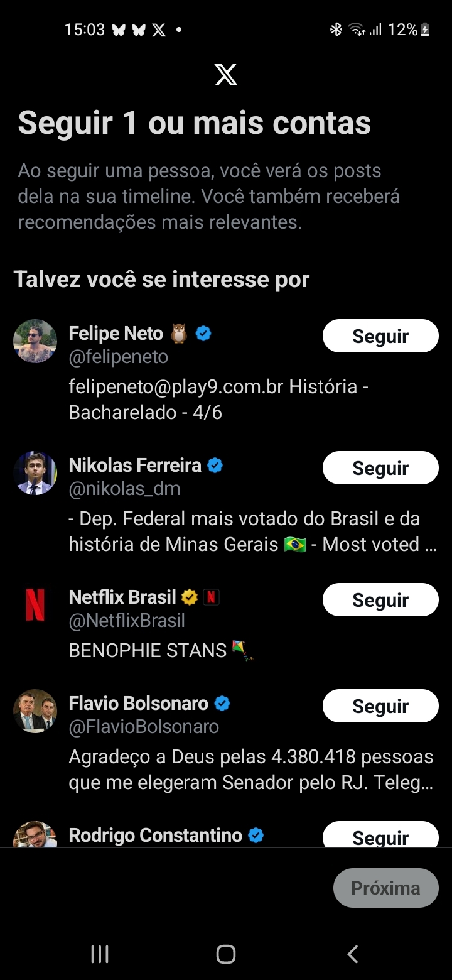Tap Flavio Bolsonaro's verified badge
This screenshot has width=452, height=980.
[222, 703]
